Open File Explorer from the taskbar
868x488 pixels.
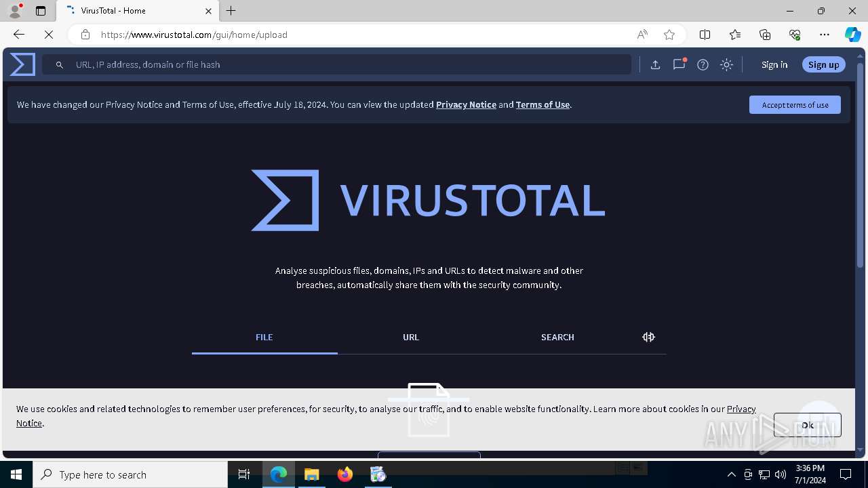(312, 474)
